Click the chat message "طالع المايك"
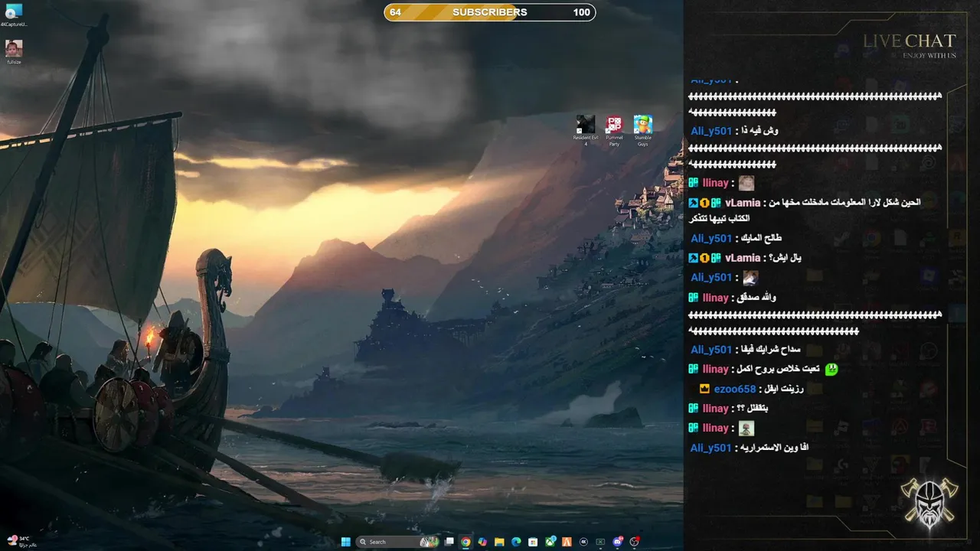Screen dimensions: 980x551 762,238
